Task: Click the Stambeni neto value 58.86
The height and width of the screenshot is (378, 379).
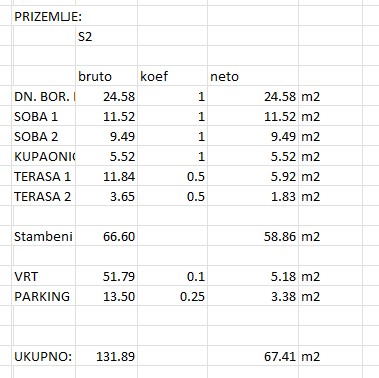Action: (253, 236)
